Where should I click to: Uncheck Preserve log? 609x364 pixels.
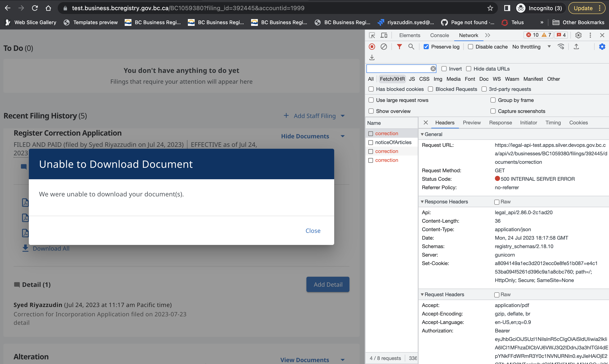click(426, 47)
